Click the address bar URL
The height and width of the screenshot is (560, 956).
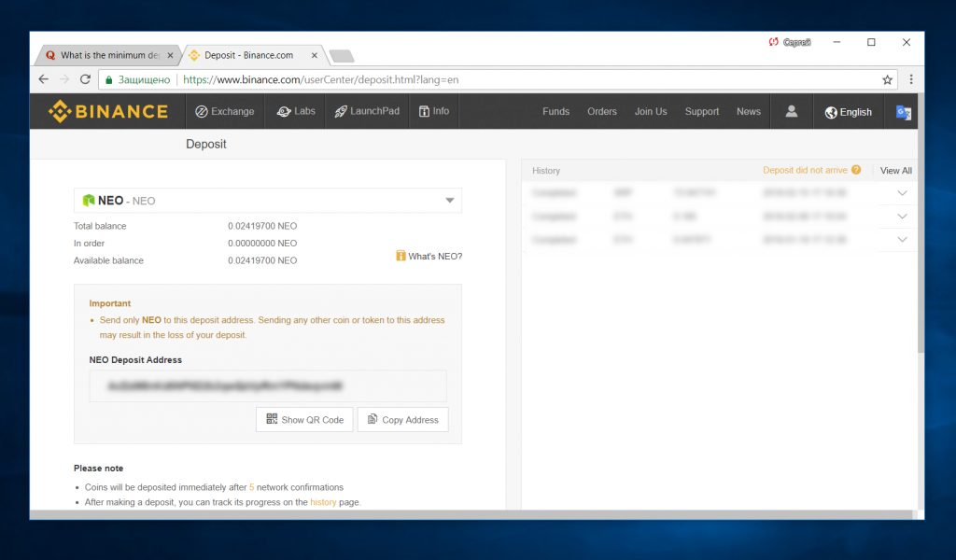click(x=321, y=80)
